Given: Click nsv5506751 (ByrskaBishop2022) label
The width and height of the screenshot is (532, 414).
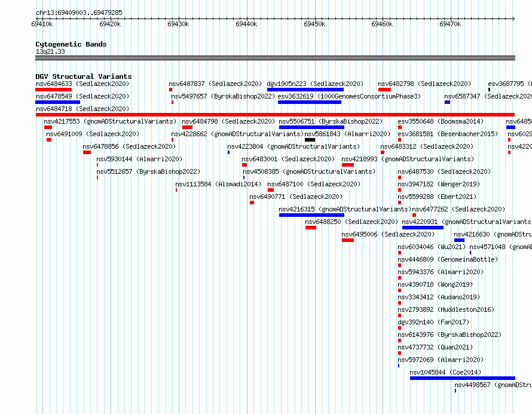Looking at the screenshot, I should (x=331, y=121).
